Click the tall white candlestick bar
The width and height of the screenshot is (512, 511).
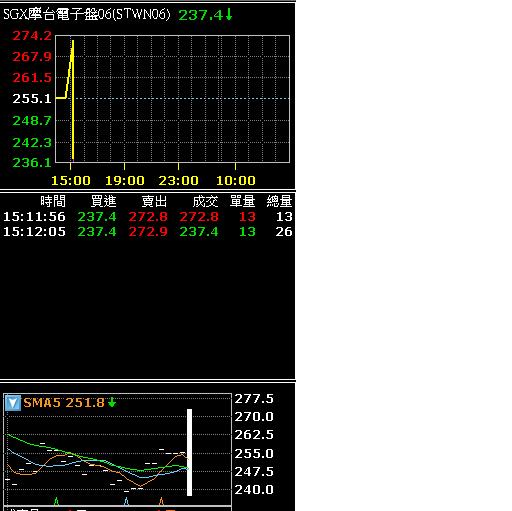pyautogui.click(x=189, y=452)
